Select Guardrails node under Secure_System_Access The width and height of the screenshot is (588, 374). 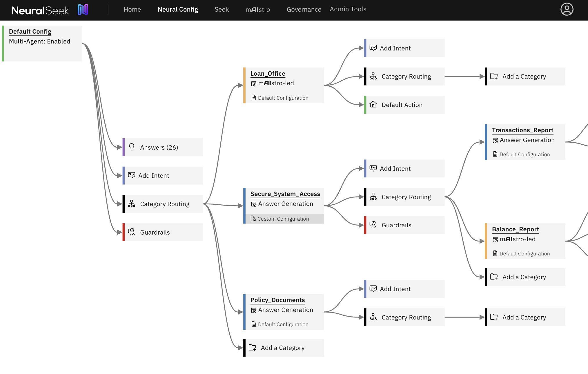396,225
